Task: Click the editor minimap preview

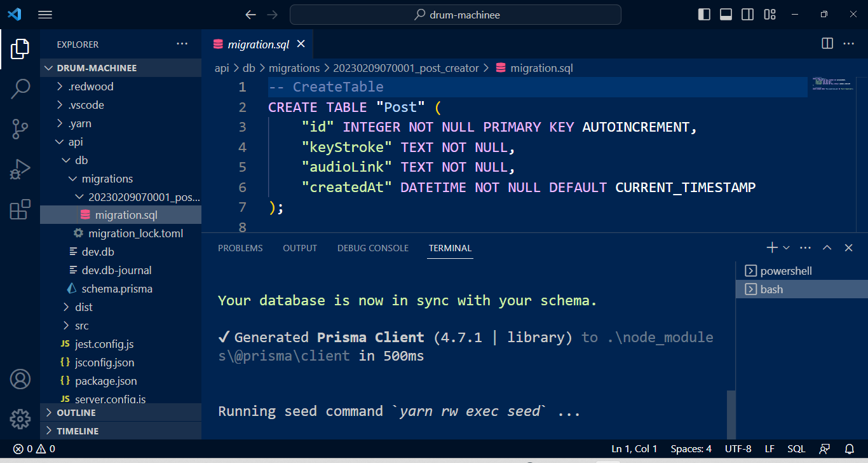Action: click(x=832, y=84)
